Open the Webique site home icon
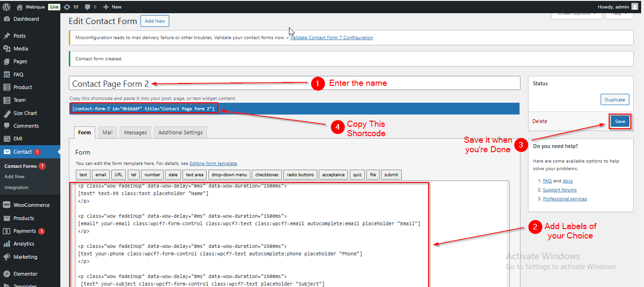 coord(19,7)
